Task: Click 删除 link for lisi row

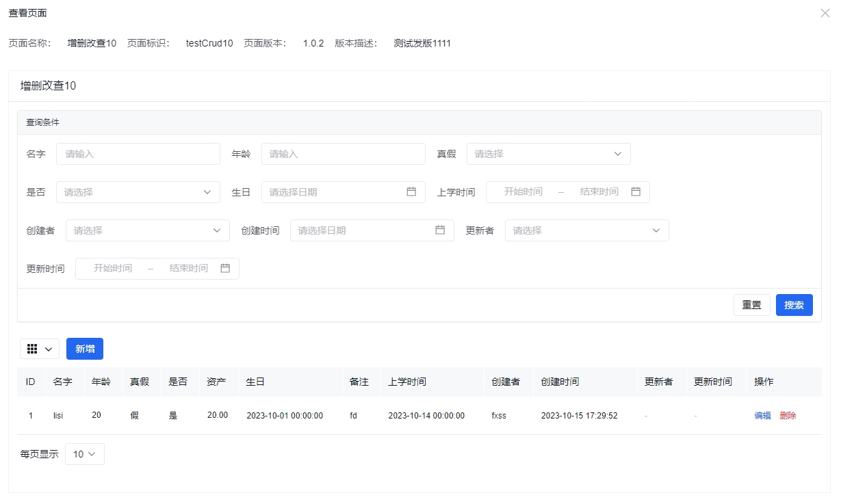Action: (788, 416)
